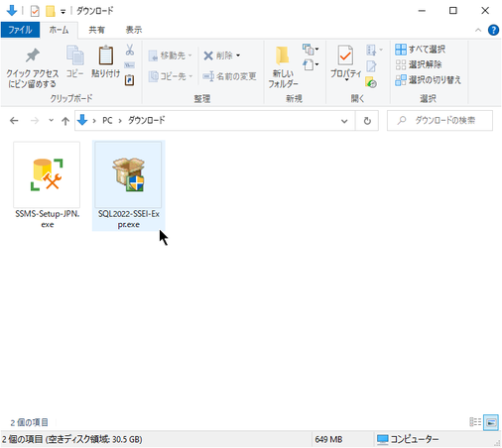
Task: Click PC in the address breadcrumb
Action: click(107, 120)
